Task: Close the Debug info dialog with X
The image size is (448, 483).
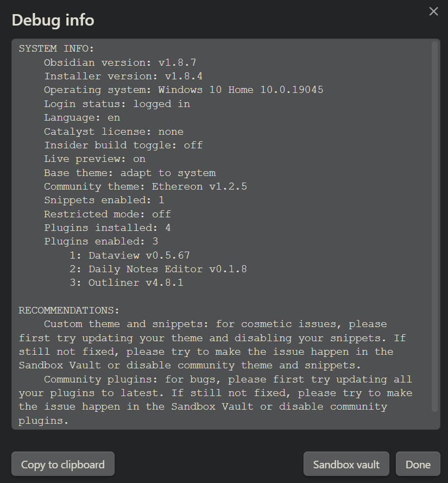Action: coord(433,11)
